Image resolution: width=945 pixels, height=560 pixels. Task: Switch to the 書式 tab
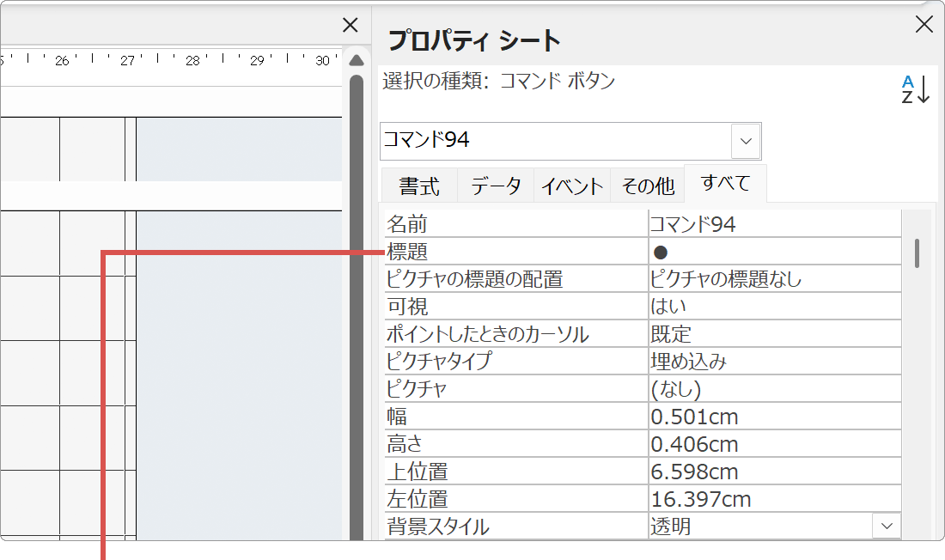418,185
